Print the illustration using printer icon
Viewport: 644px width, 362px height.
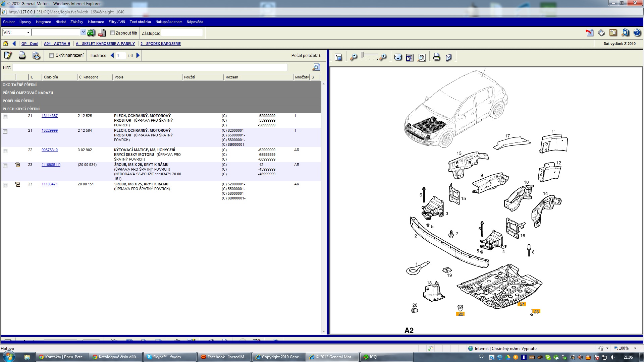436,57
